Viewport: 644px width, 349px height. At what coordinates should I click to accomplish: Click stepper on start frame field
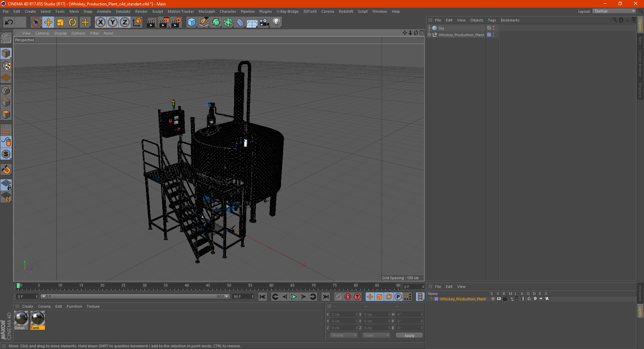pos(37,297)
